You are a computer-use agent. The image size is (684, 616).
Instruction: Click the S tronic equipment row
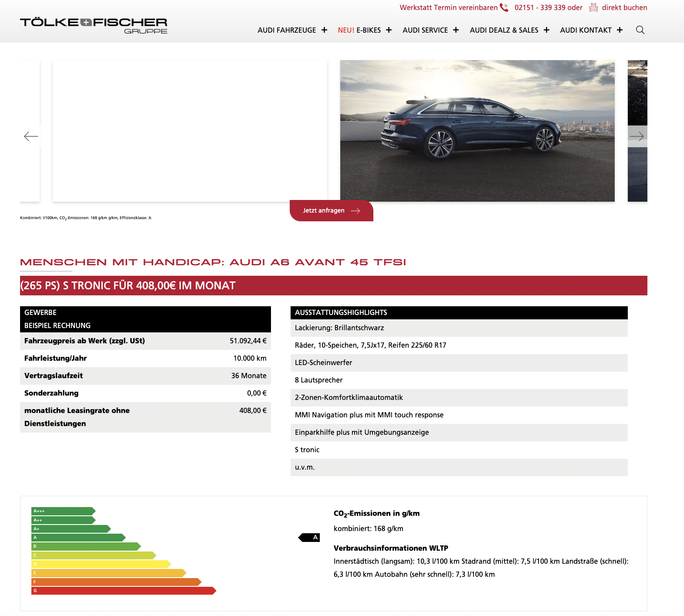tap(459, 450)
